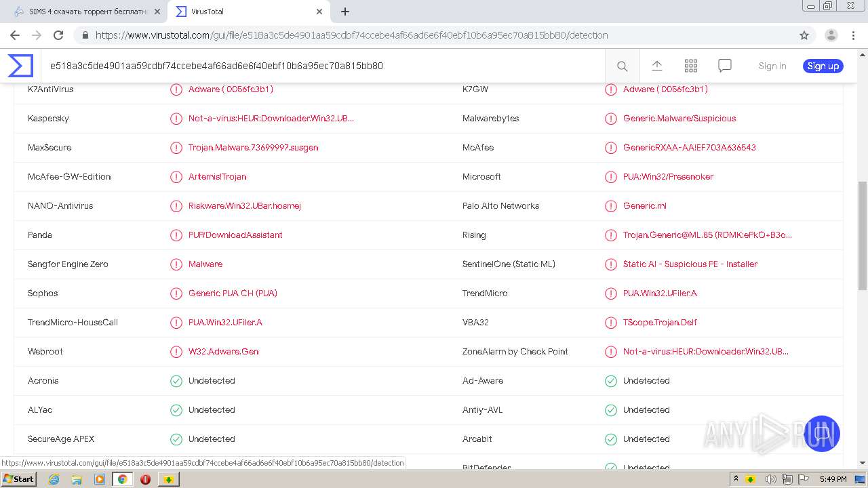The width and height of the screenshot is (868, 488).
Task: Bookmark this page with star icon
Action: [804, 35]
